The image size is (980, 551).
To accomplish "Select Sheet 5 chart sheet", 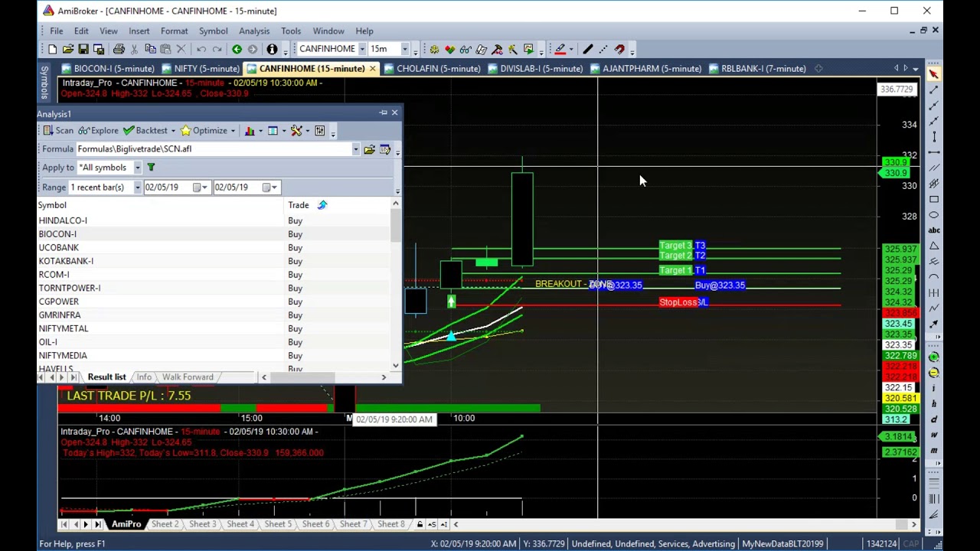I will click(278, 525).
